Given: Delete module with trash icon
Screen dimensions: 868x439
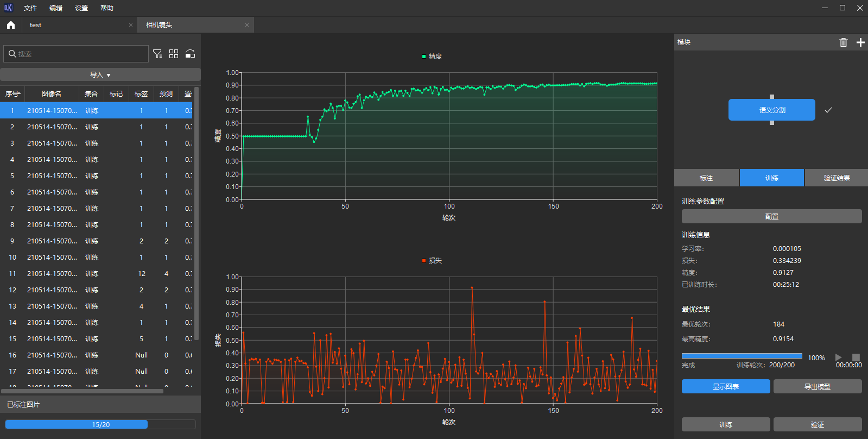Looking at the screenshot, I should click(843, 42).
